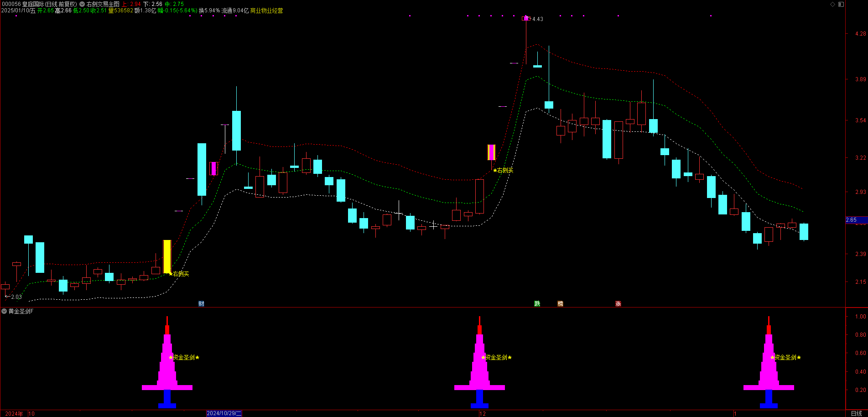Viewport: 868px width, 417px height.
Task: Click the second ★右侧买 signal near December
Action: click(503, 170)
